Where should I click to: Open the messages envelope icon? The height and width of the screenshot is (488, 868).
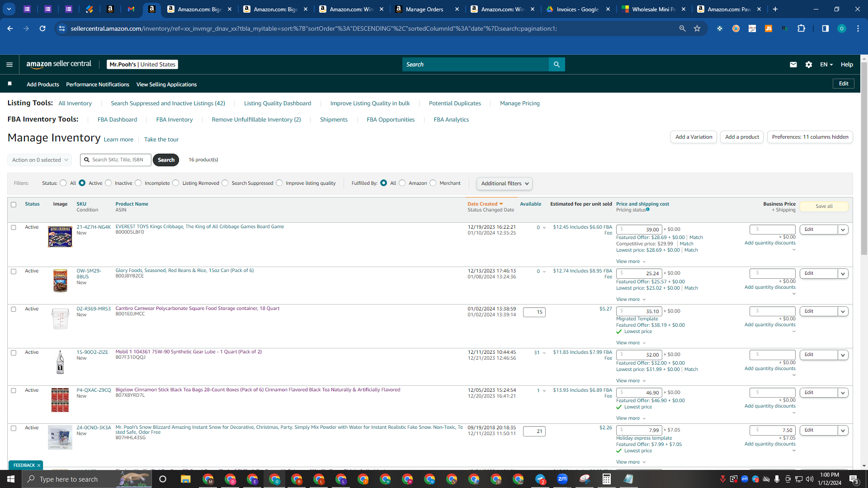pyautogui.click(x=793, y=65)
